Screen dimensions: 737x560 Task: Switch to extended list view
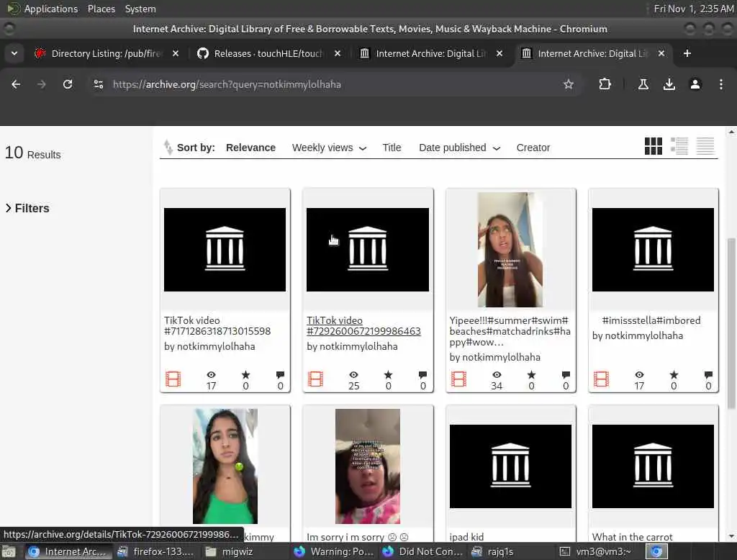pos(679,146)
